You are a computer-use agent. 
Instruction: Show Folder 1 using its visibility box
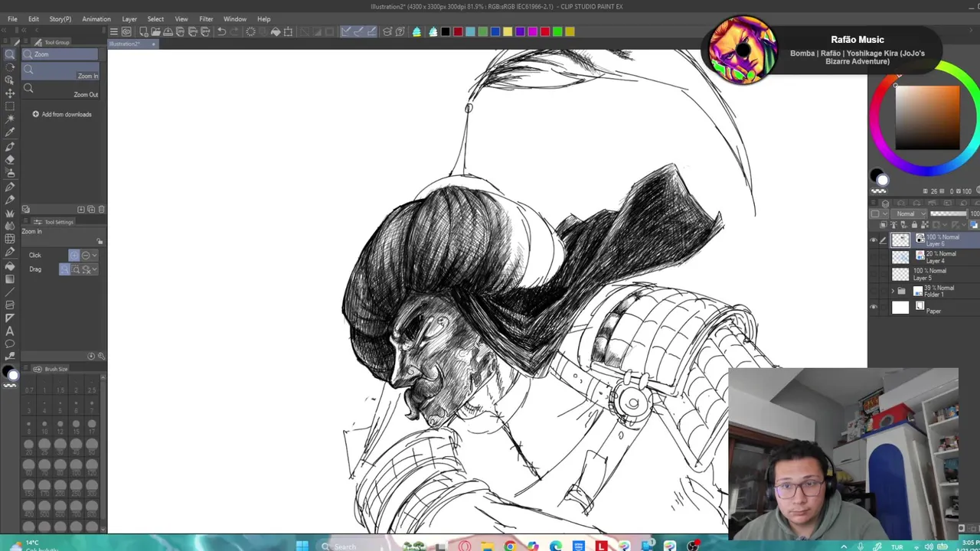point(874,291)
